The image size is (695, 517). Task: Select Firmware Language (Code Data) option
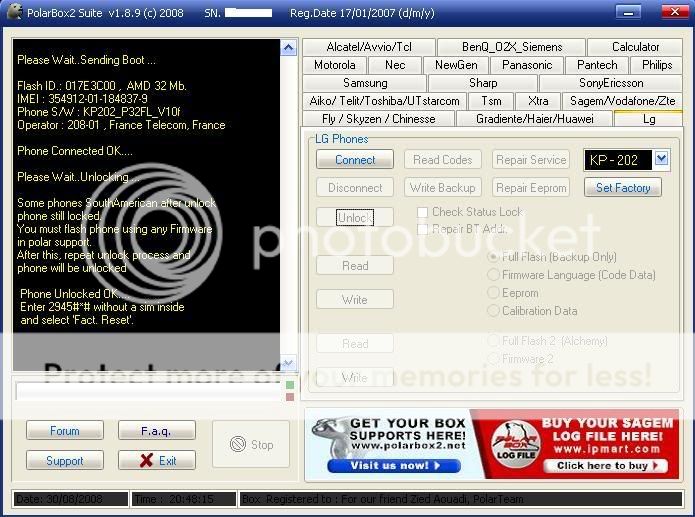(493, 275)
